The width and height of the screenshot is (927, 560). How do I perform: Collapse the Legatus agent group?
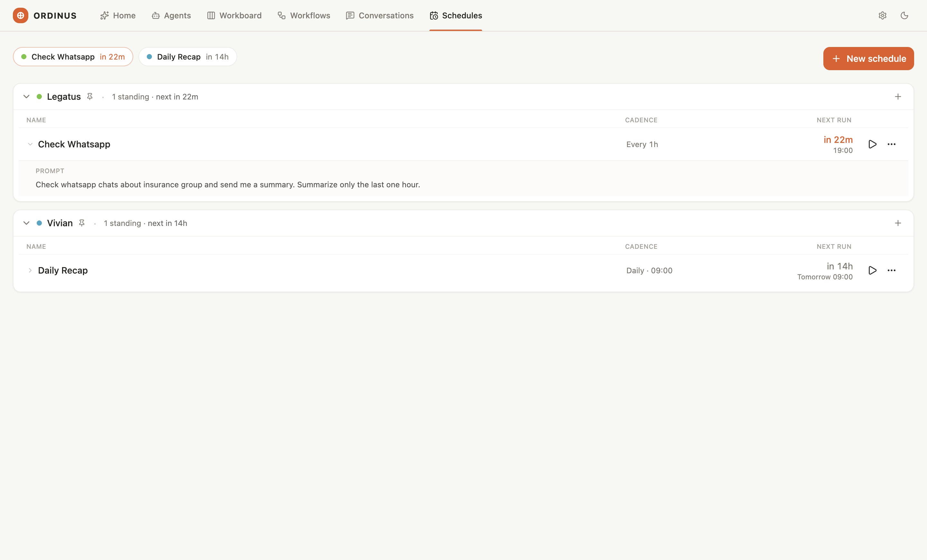point(26,97)
